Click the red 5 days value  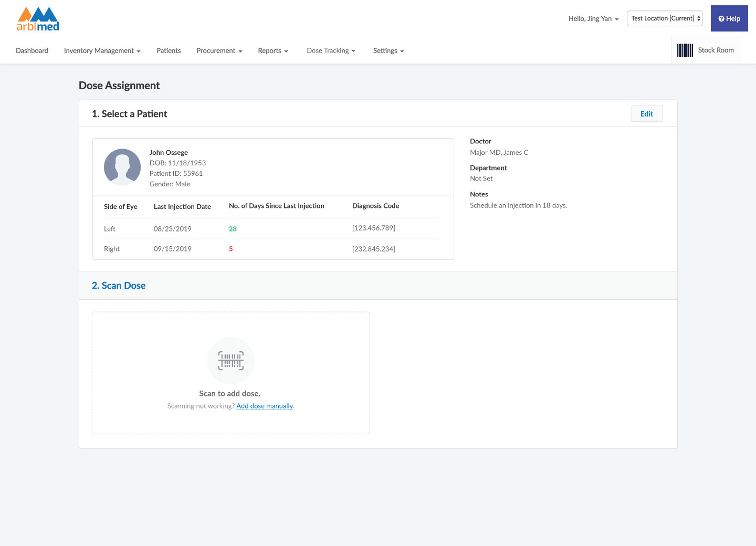[x=231, y=249]
